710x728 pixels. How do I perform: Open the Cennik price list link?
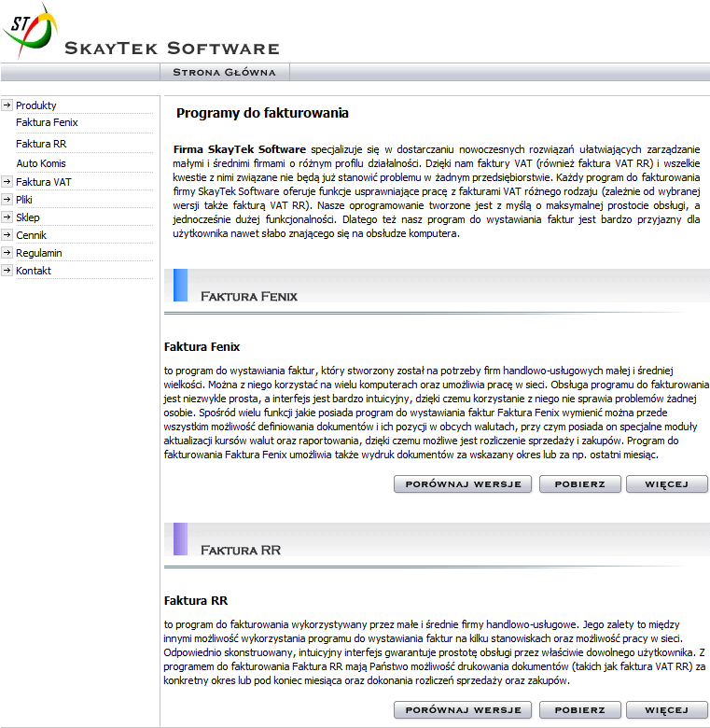pyautogui.click(x=31, y=235)
